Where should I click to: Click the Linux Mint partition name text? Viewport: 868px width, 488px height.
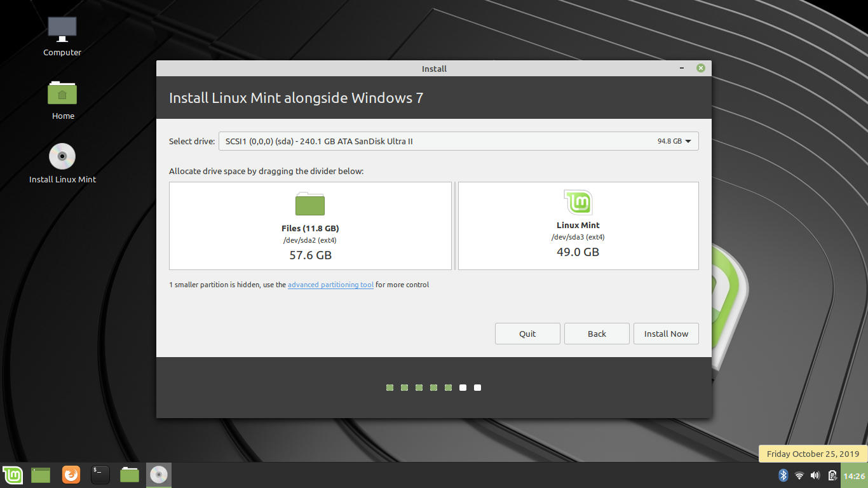[578, 225]
